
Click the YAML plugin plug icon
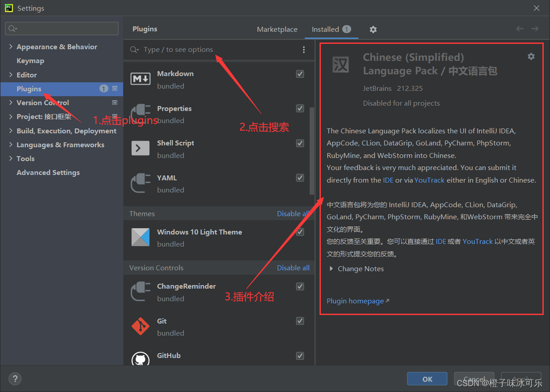pos(141,183)
